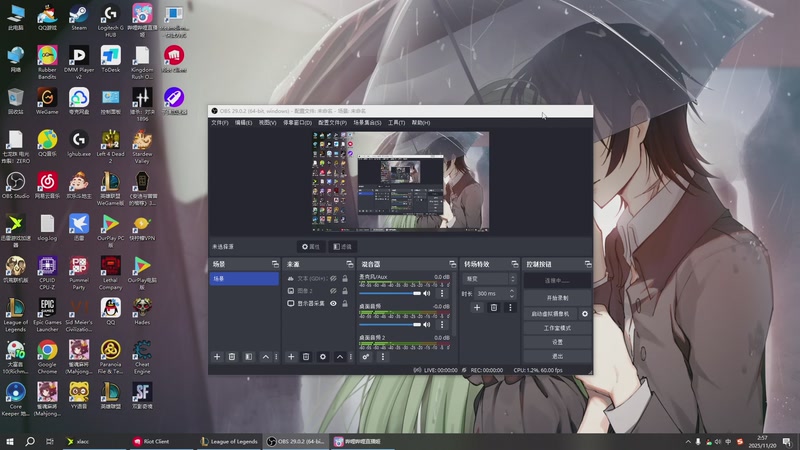The height and width of the screenshot is (450, 800).
Task: Adjust the 300 ms duration spinner arrows
Action: [x=512, y=293]
